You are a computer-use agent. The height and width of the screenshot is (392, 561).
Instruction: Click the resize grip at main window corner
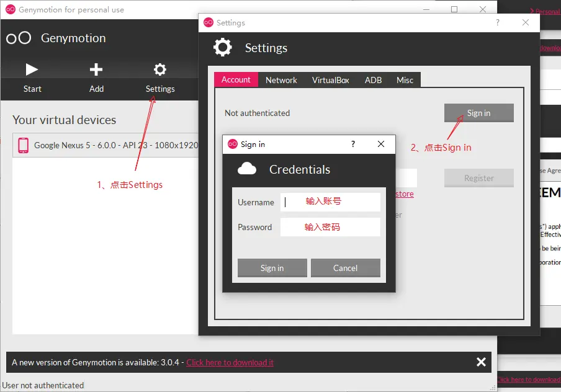click(493, 388)
